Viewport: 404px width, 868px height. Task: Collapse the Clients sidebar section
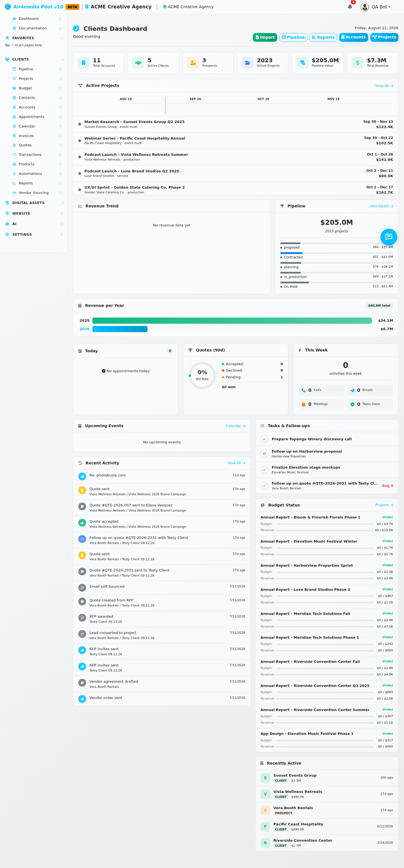(62, 60)
